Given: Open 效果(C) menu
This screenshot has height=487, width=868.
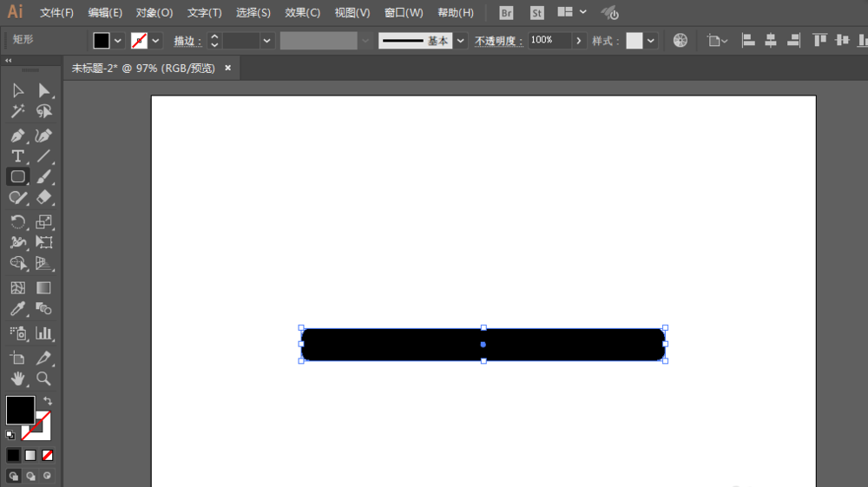Looking at the screenshot, I should click(302, 13).
